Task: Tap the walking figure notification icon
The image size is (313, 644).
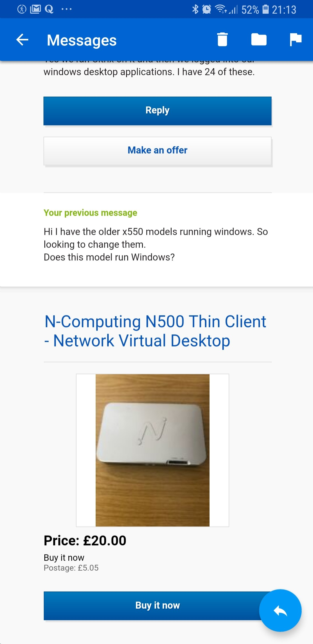Action: coord(22,9)
